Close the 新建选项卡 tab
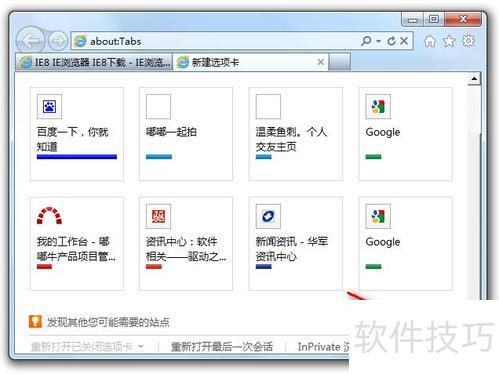 click(x=321, y=62)
